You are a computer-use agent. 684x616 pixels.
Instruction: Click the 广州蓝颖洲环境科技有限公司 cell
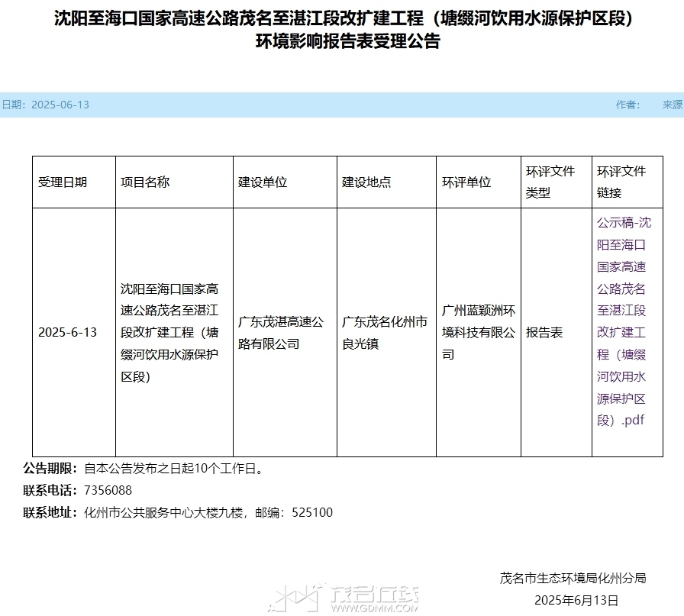pos(479,333)
